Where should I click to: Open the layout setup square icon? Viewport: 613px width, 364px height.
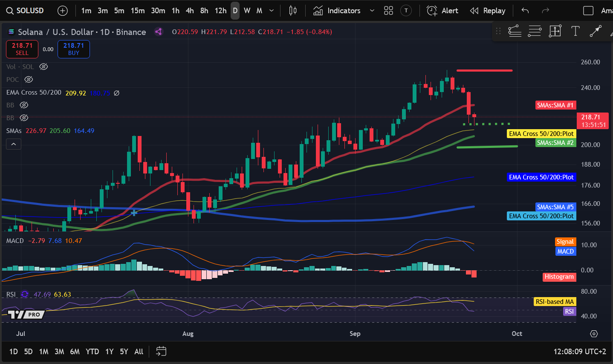tap(588, 11)
